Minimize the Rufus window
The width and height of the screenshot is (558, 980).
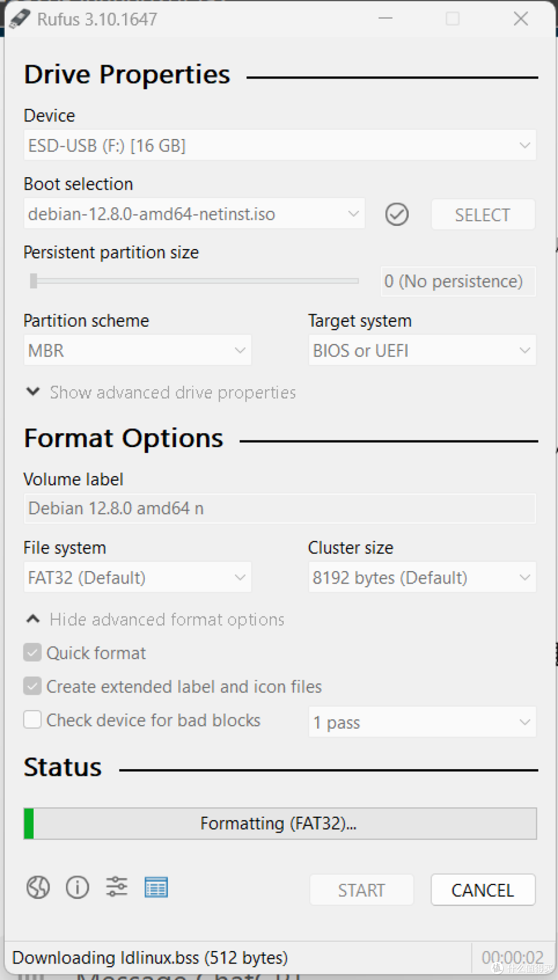click(x=385, y=19)
